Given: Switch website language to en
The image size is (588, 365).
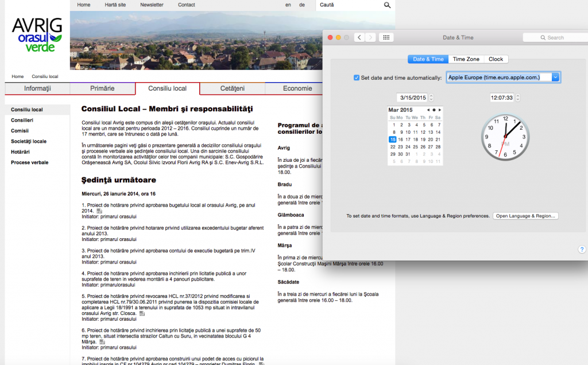Looking at the screenshot, I should click(x=288, y=5).
